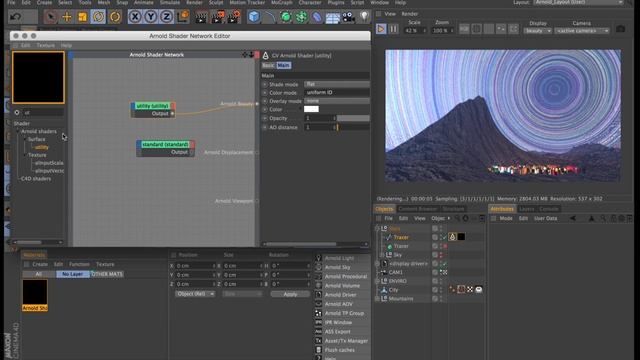Image resolution: width=640 pixels, height=360 pixels.
Task: Toggle the X axis lock
Action: (135, 17)
